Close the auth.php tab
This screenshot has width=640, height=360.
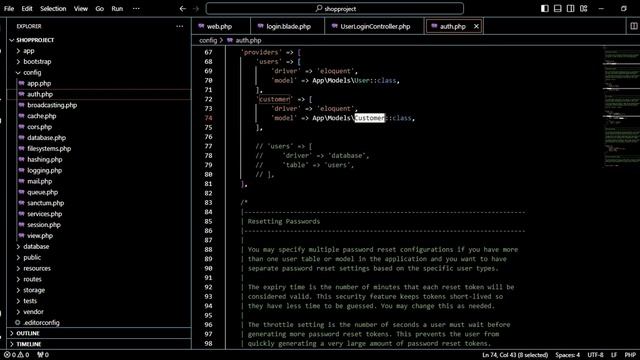(476, 27)
